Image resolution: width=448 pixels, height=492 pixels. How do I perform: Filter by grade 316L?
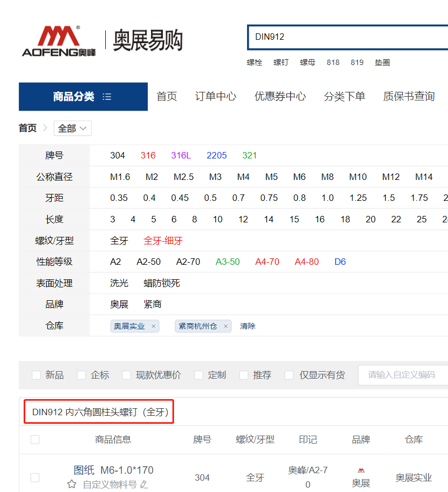(x=181, y=155)
